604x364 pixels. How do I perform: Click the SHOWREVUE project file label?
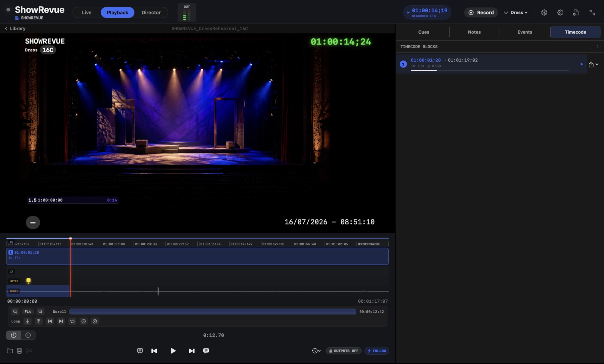(x=29, y=18)
